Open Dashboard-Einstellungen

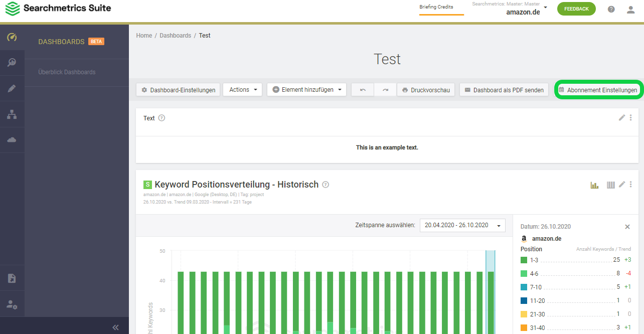pos(178,90)
